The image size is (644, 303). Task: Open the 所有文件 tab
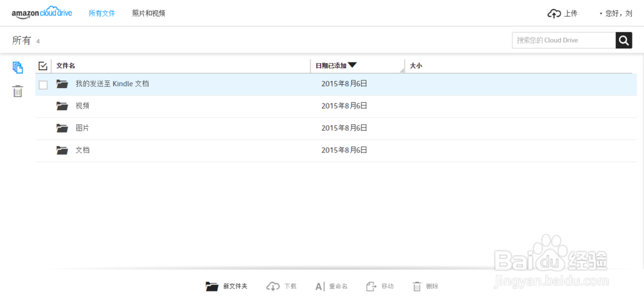[x=102, y=14]
